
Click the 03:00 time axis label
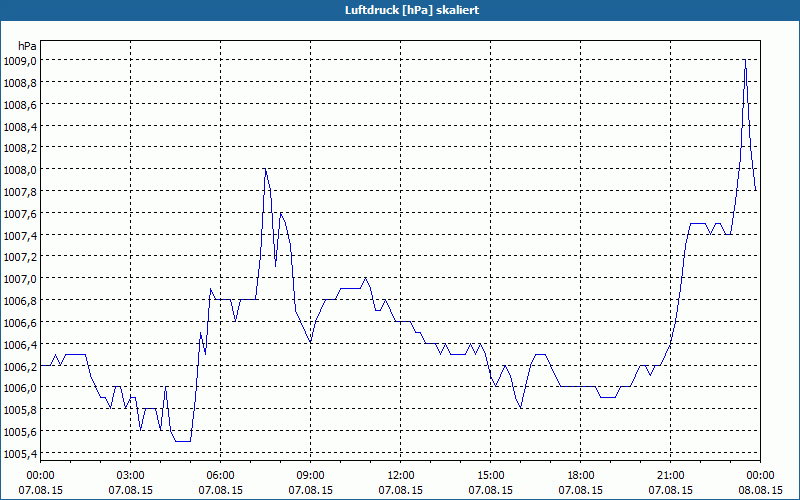coord(131,476)
